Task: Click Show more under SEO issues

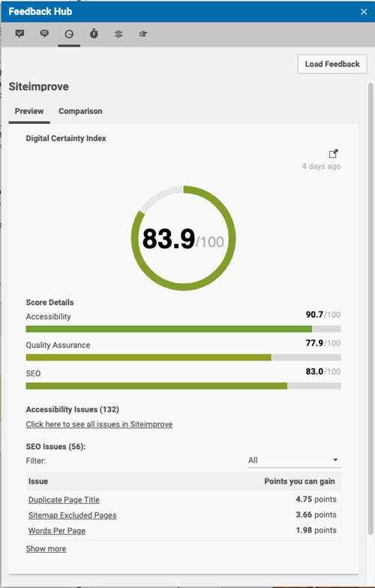Action: 46,549
